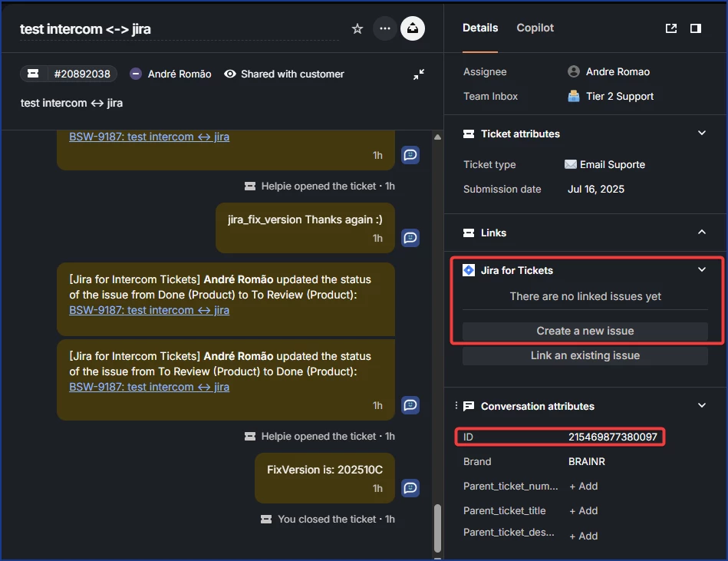Click the conversation scrollbar up arrow
This screenshot has width=728, height=561.
[437, 137]
